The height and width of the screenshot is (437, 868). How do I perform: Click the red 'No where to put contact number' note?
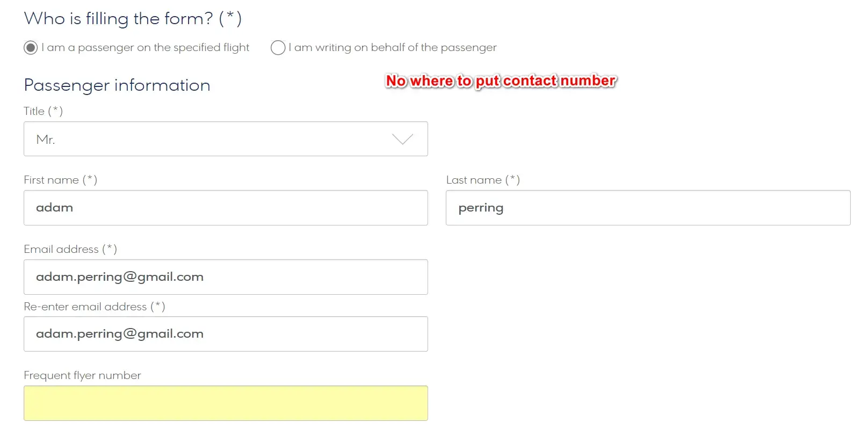501,81
